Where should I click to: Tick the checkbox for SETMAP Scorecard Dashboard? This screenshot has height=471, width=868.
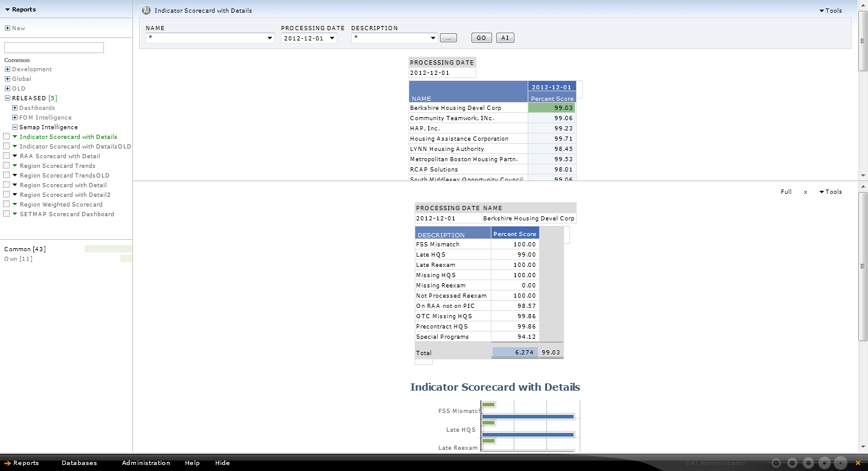(6, 214)
